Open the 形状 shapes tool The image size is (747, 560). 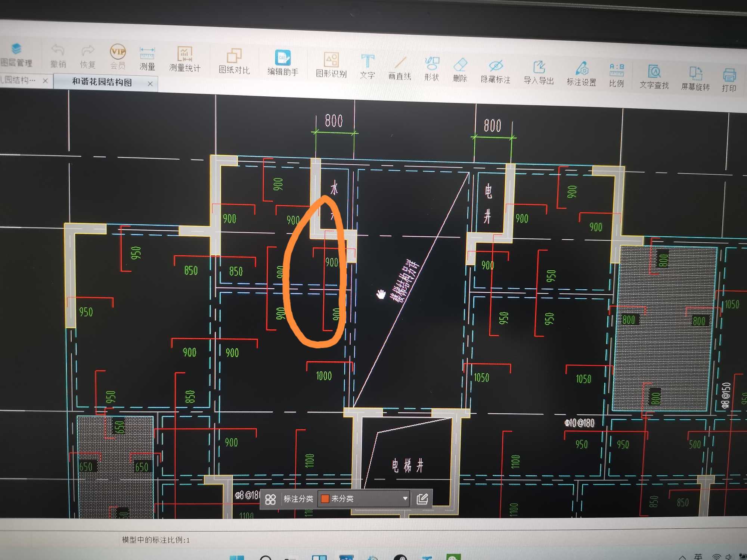coord(432,69)
